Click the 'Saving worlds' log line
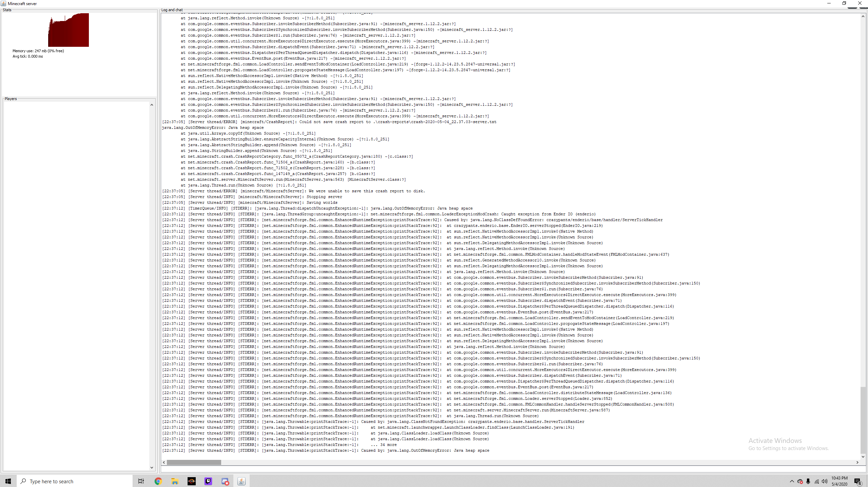The image size is (868, 487). pos(250,203)
